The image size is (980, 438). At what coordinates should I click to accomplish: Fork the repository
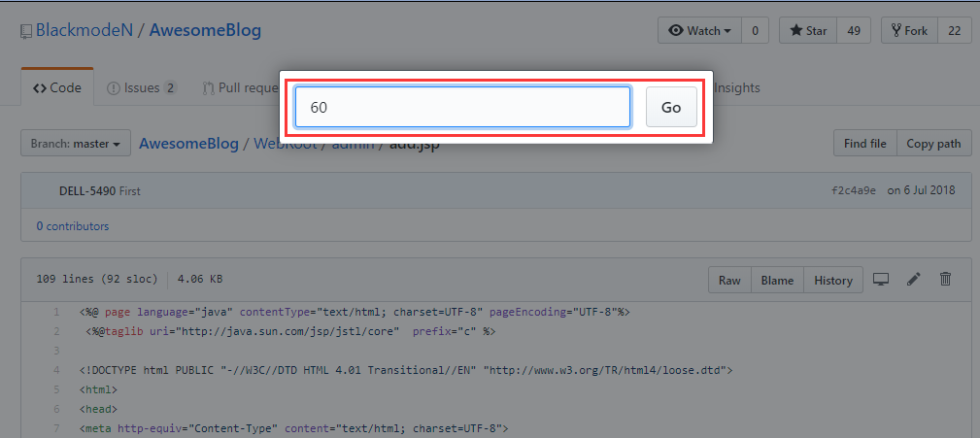pyautogui.click(x=909, y=31)
